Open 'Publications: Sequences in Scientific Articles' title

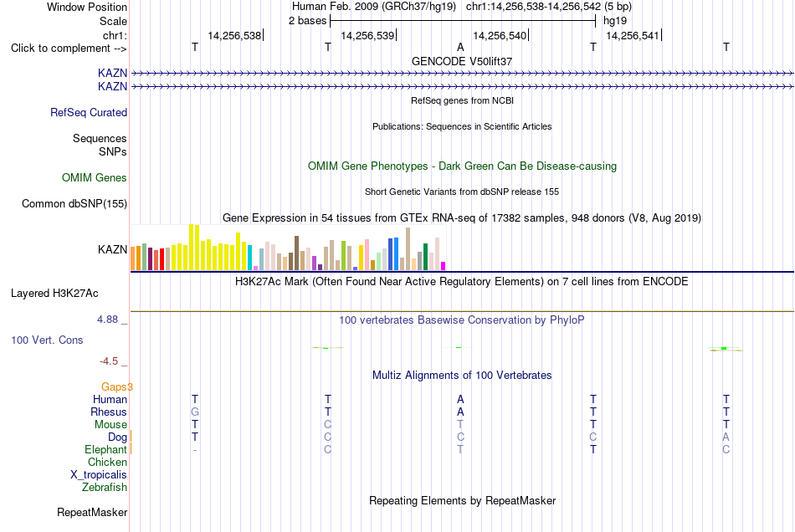[462, 126]
